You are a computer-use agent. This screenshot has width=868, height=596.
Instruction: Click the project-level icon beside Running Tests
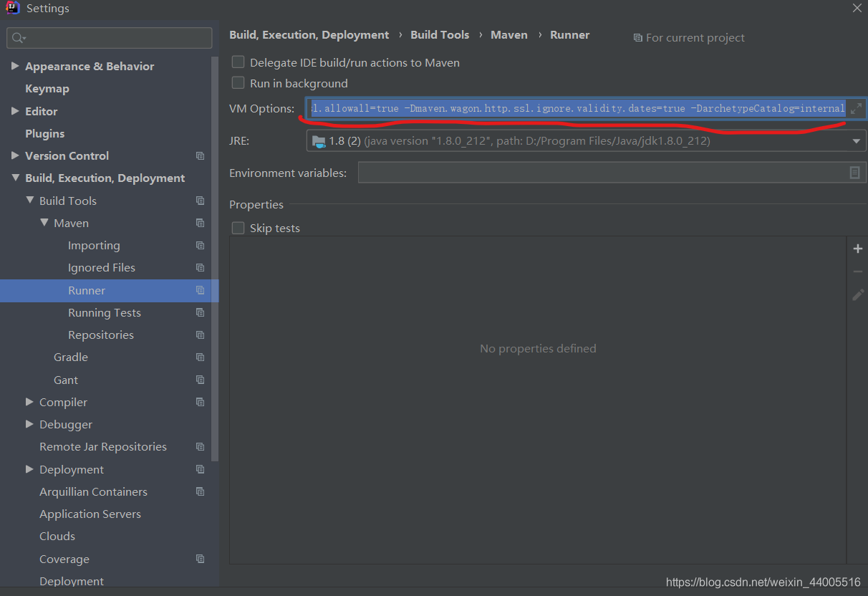coord(200,312)
